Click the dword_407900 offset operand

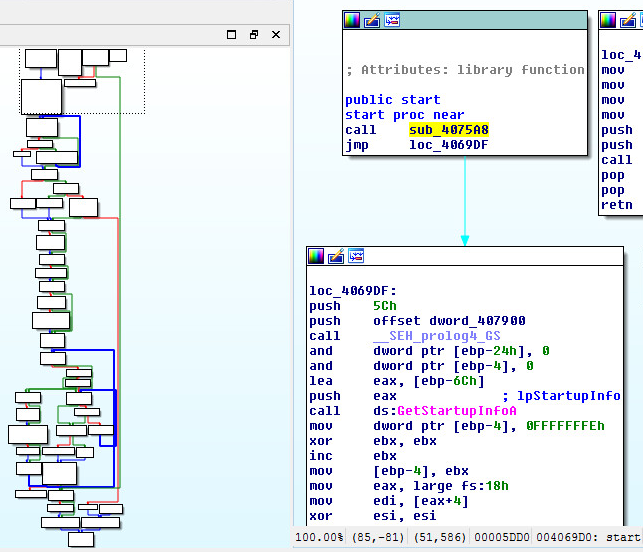476,321
